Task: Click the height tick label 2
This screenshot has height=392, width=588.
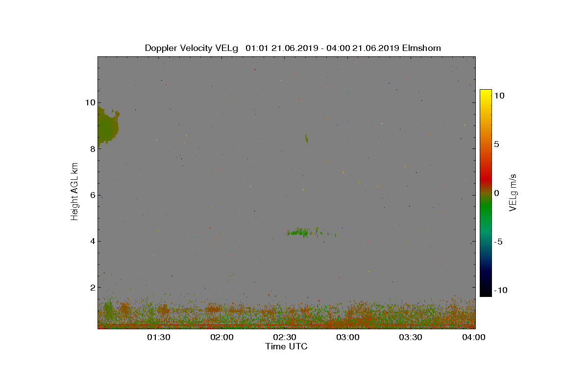Action: pyautogui.click(x=92, y=287)
